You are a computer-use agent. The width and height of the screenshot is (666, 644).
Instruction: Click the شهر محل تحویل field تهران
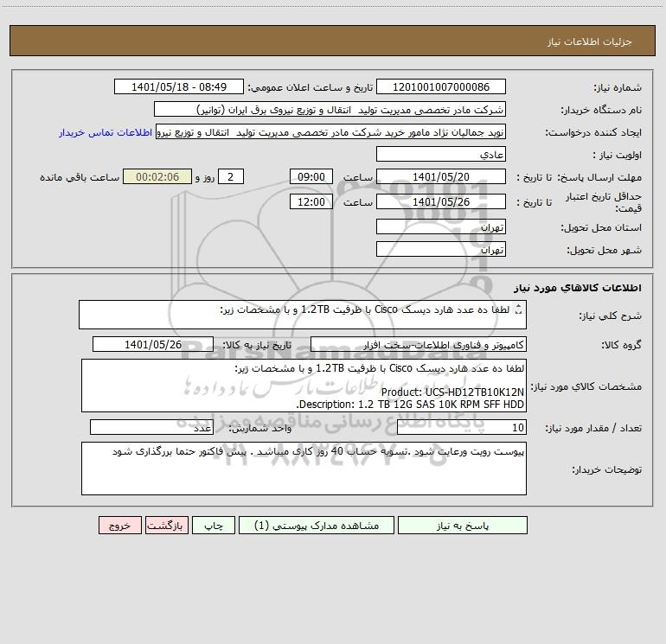click(441, 249)
